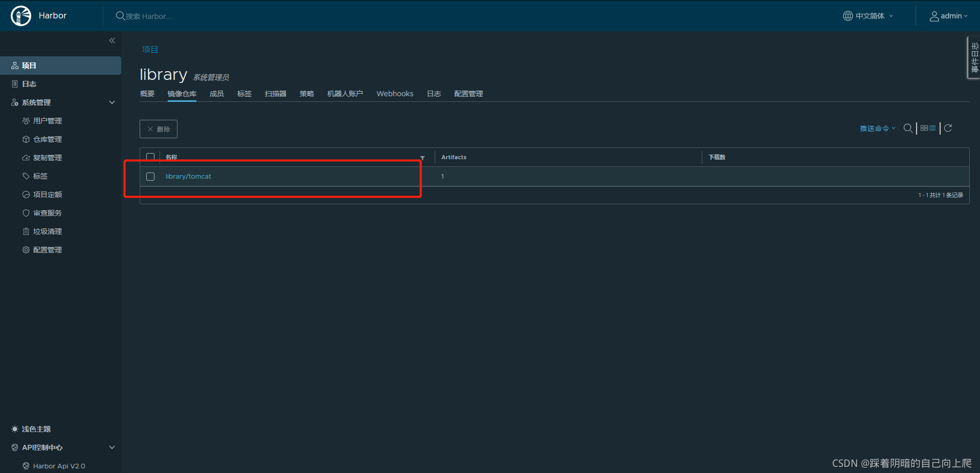Click the search magnifier in header

[x=120, y=16]
